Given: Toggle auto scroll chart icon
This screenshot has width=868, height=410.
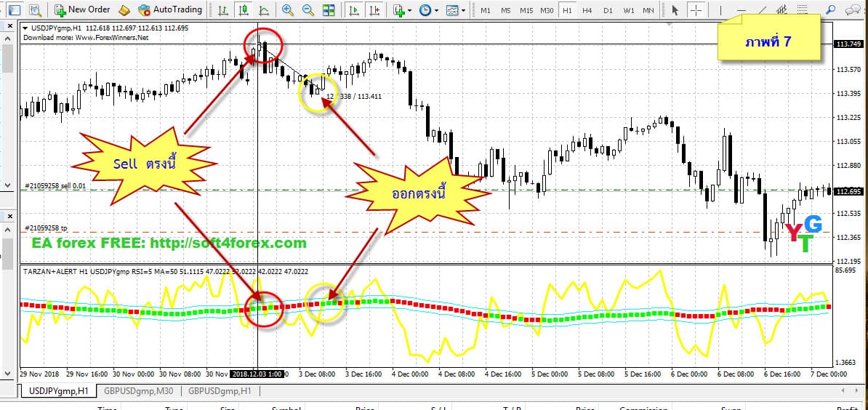Looking at the screenshot, I should click(x=353, y=9).
